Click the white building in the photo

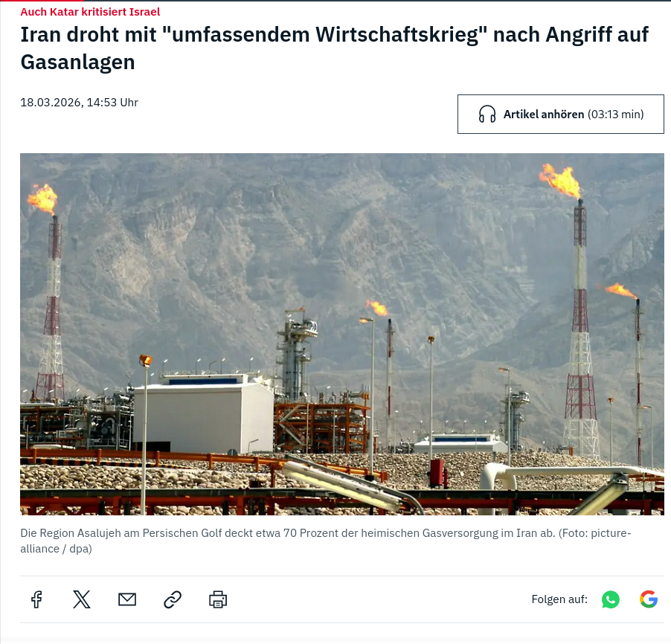203,414
